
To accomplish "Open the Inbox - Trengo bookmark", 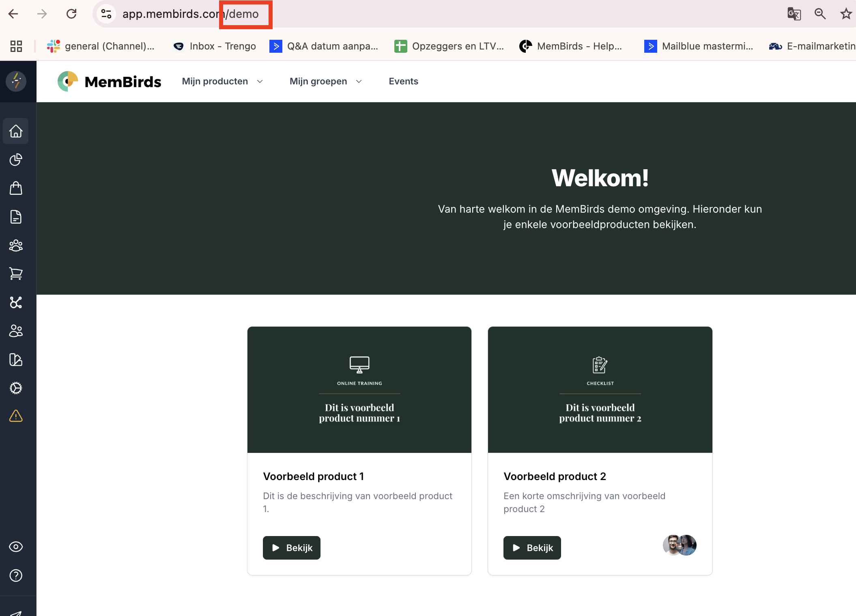I will click(215, 46).
